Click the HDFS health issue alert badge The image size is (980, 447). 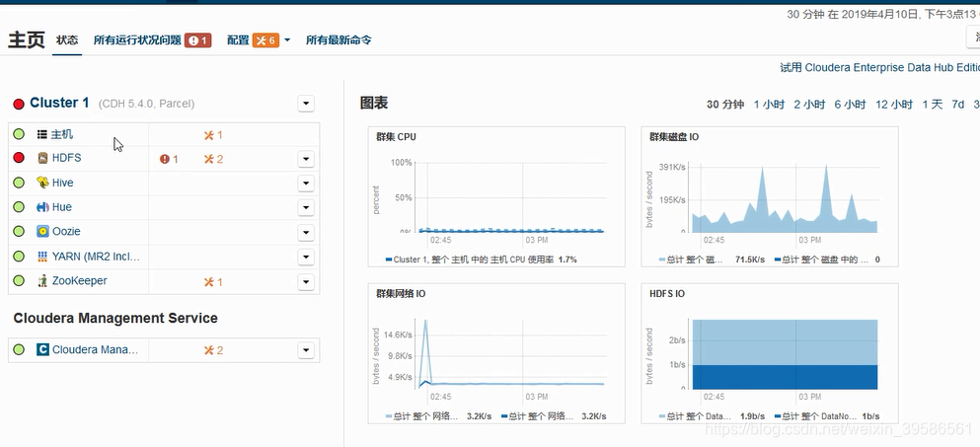pos(169,160)
